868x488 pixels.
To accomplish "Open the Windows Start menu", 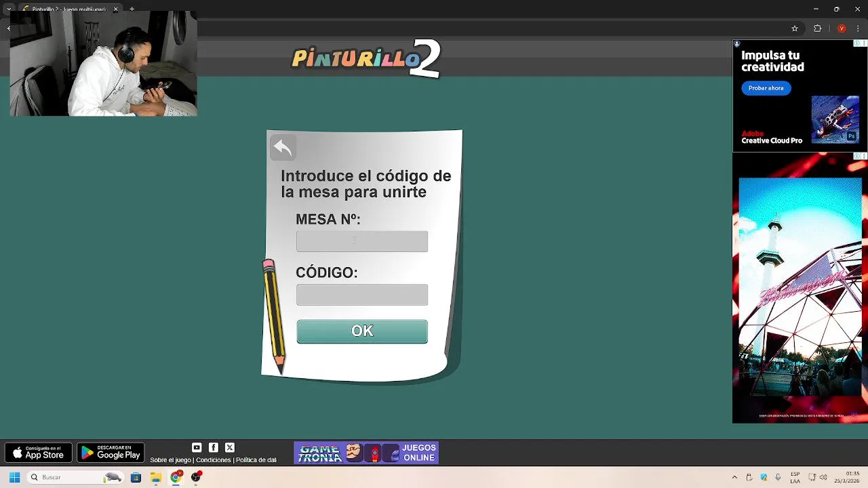I will point(14,477).
